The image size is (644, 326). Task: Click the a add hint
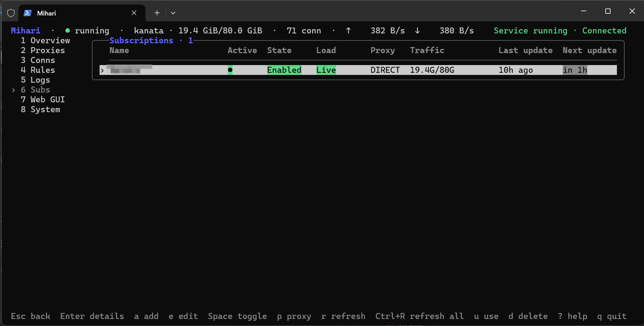pyautogui.click(x=146, y=316)
